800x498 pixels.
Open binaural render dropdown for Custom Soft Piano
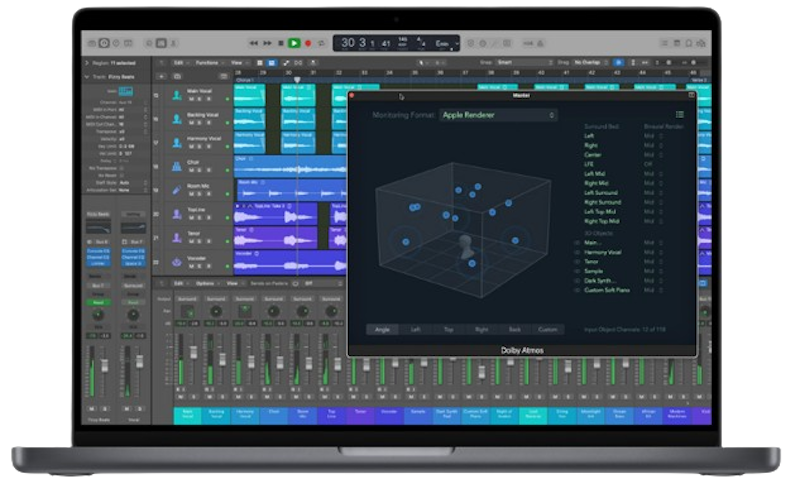click(653, 290)
